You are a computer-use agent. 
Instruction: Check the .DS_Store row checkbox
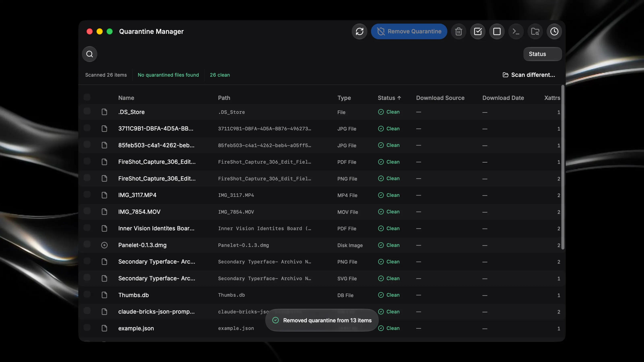tap(87, 111)
